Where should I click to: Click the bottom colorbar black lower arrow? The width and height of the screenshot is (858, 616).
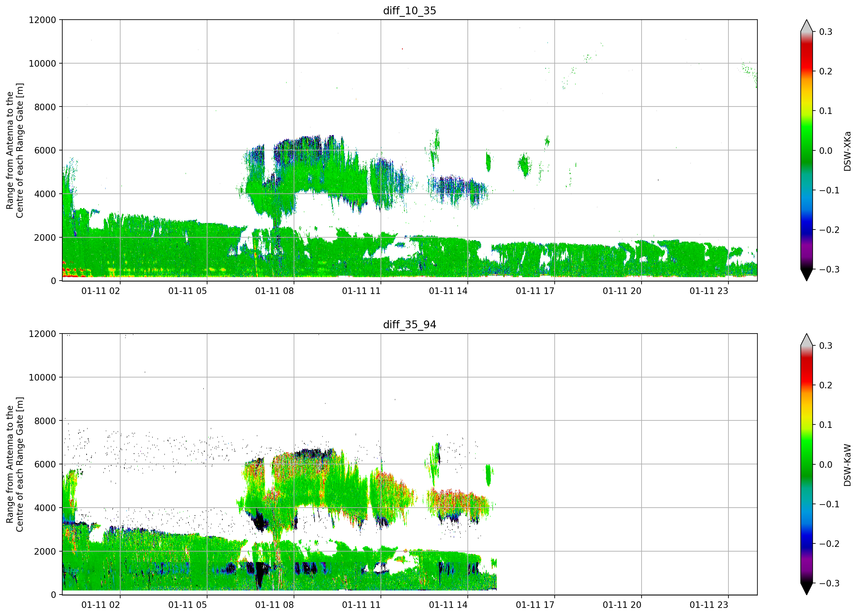tap(806, 589)
